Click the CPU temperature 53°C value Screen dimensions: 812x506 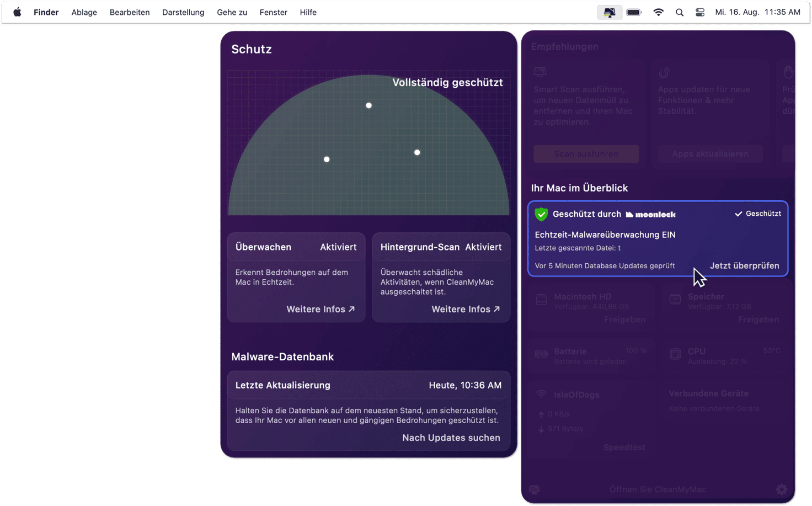click(x=771, y=351)
